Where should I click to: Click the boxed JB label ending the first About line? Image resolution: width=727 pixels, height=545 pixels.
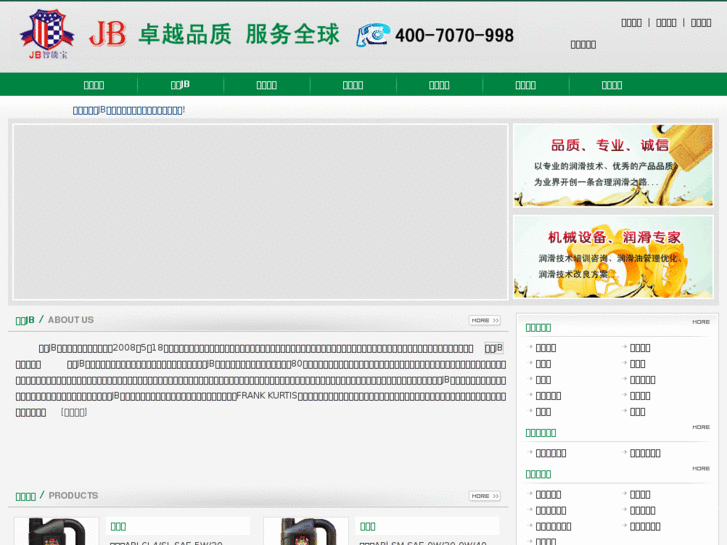(x=494, y=348)
